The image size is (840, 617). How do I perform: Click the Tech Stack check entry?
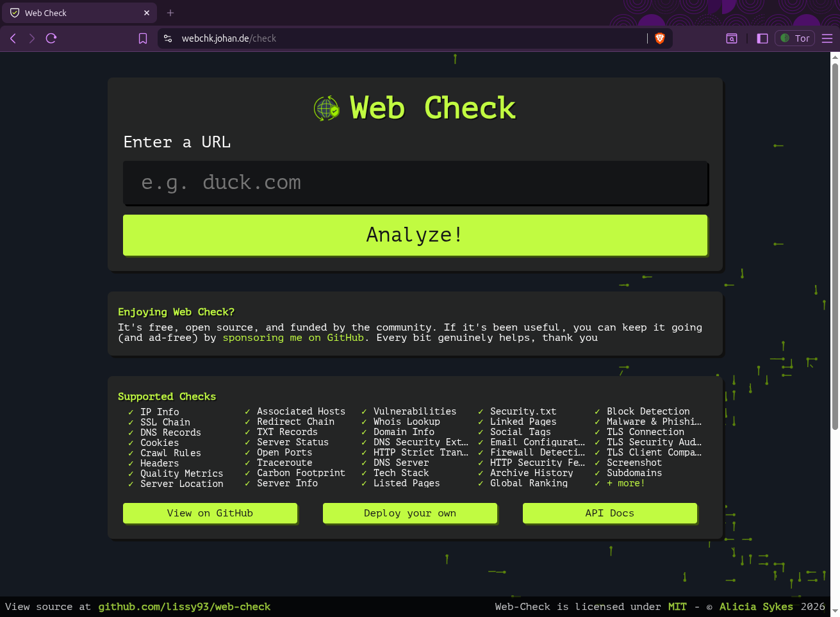click(x=401, y=473)
